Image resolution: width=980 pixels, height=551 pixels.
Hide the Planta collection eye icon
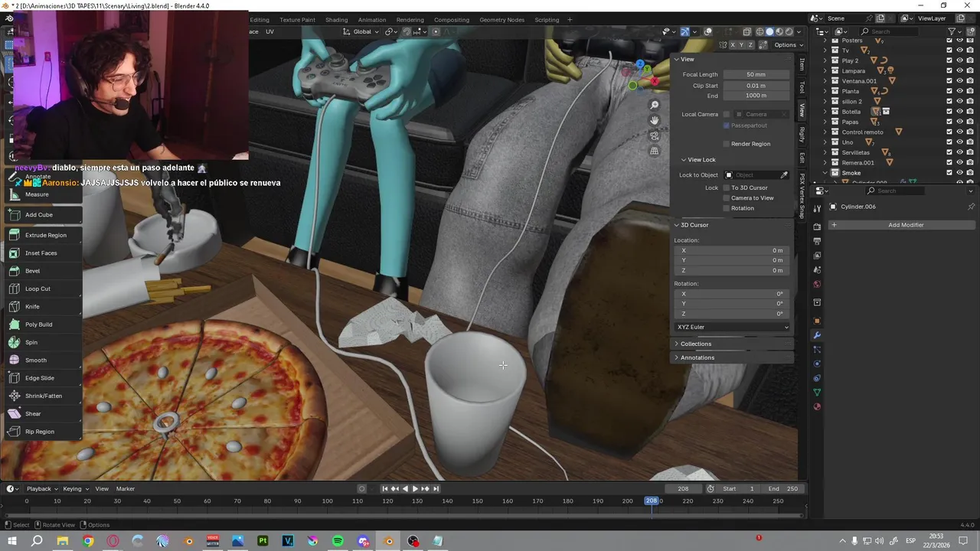(959, 91)
